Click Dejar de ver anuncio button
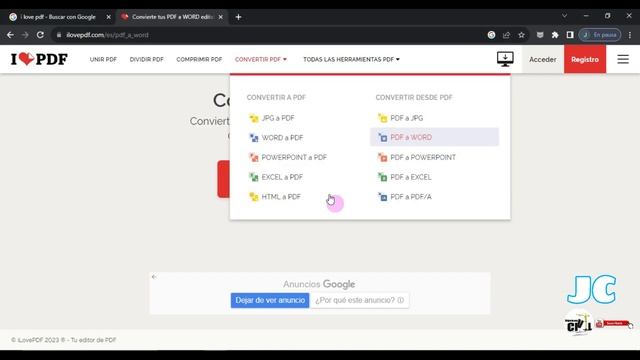The height and width of the screenshot is (360, 640). click(270, 300)
